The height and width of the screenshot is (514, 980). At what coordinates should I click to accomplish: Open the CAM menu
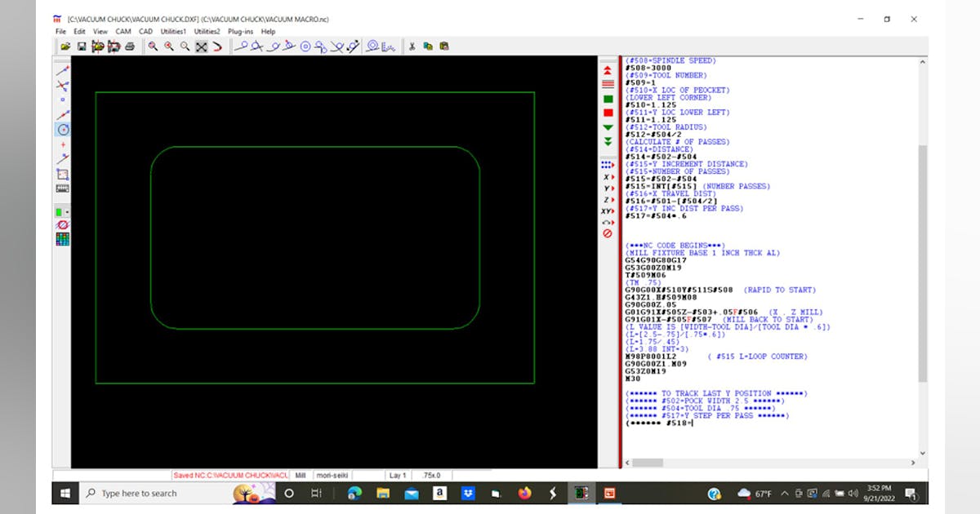[x=122, y=31]
